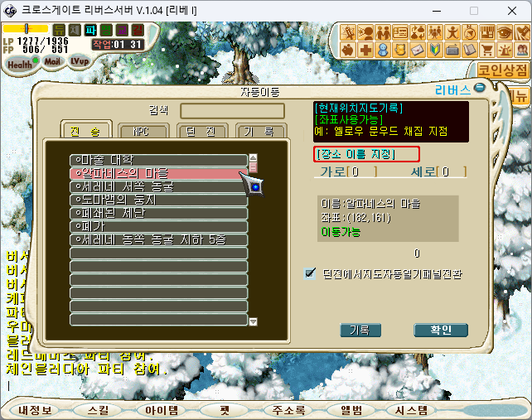Click the envelope mail icon
This screenshot has width=532, height=420.
(418, 51)
